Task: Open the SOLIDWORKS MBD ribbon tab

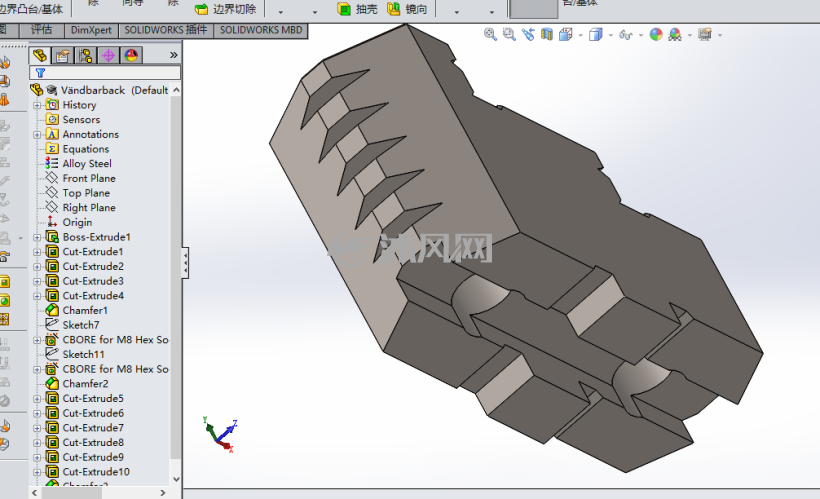Action: (x=261, y=30)
